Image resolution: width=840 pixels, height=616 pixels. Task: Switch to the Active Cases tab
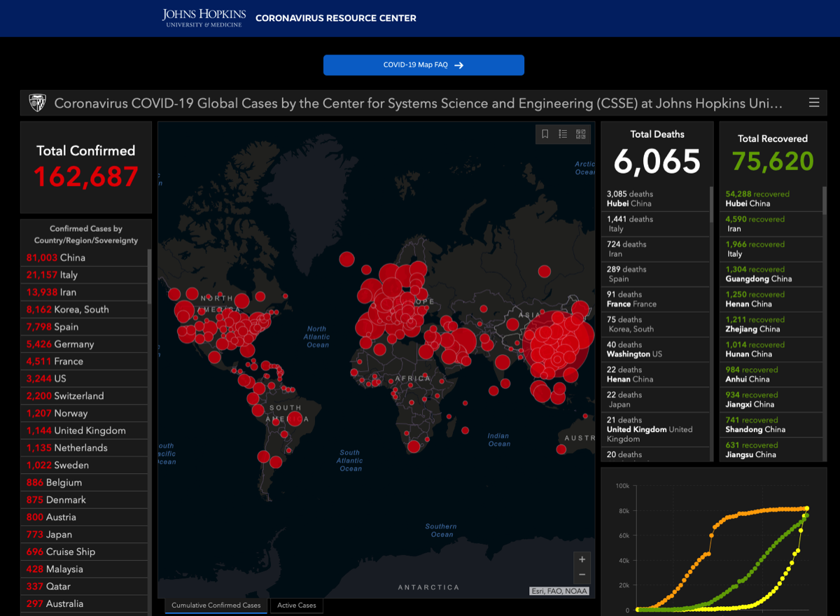point(297,605)
